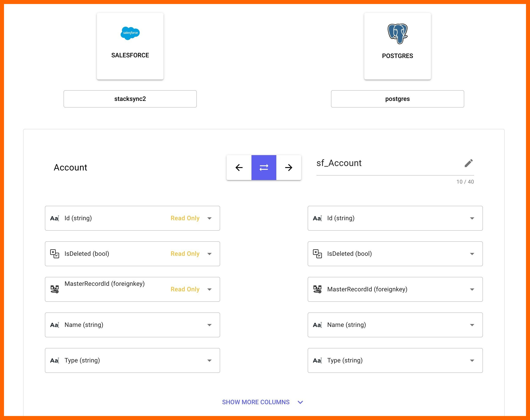Click text type icon in Salesforce Name field
Screen dimensions: 530x420
pos(55,325)
